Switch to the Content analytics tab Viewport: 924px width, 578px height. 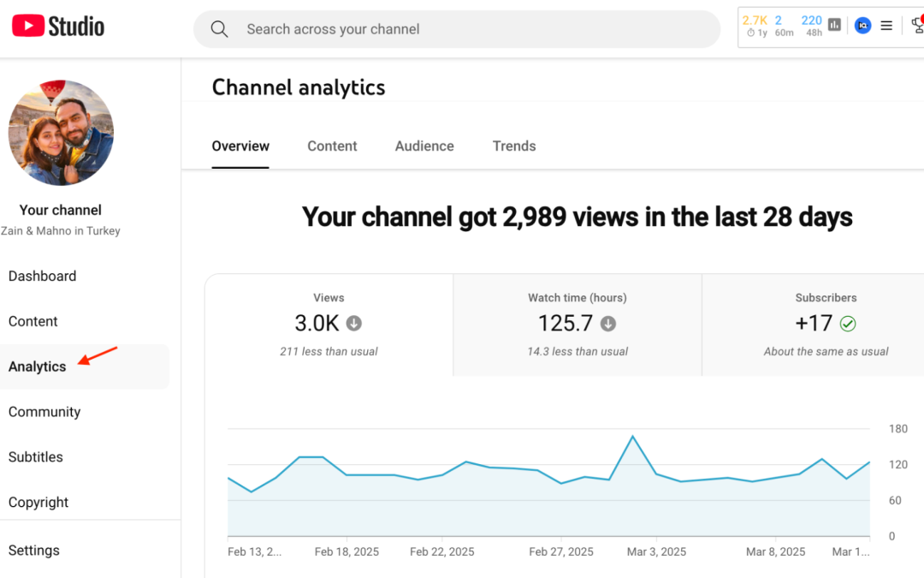(332, 146)
